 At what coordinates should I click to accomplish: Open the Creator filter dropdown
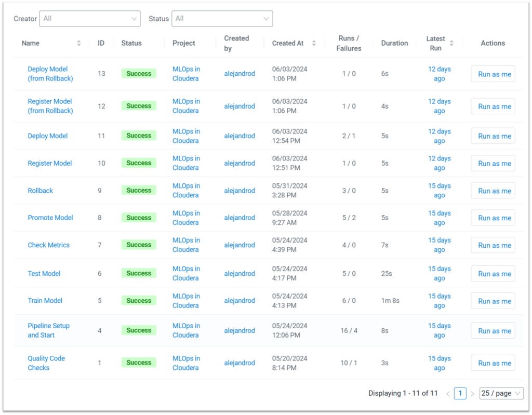click(90, 19)
